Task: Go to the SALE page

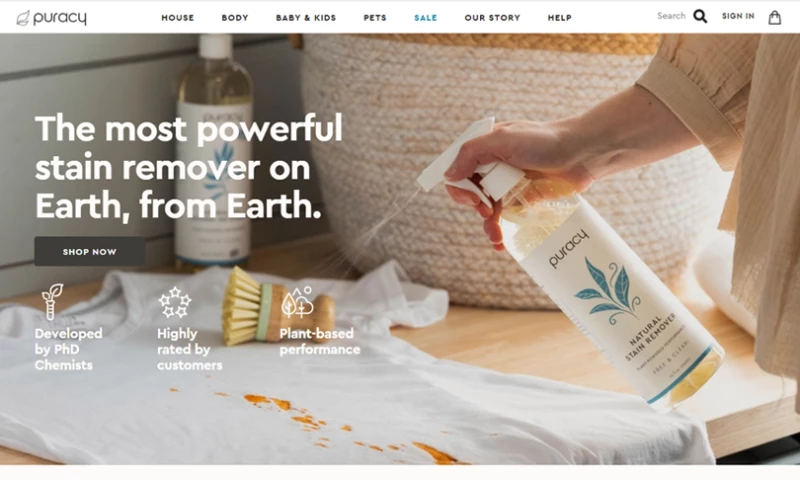Action: [426, 18]
